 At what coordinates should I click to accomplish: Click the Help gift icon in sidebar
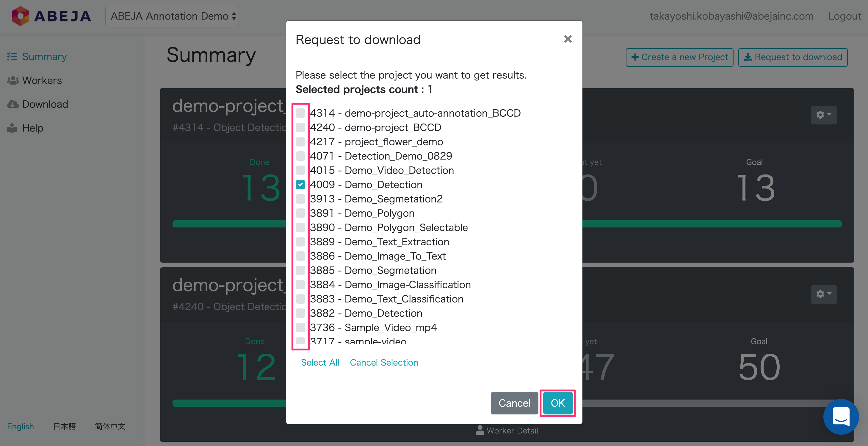(12, 128)
